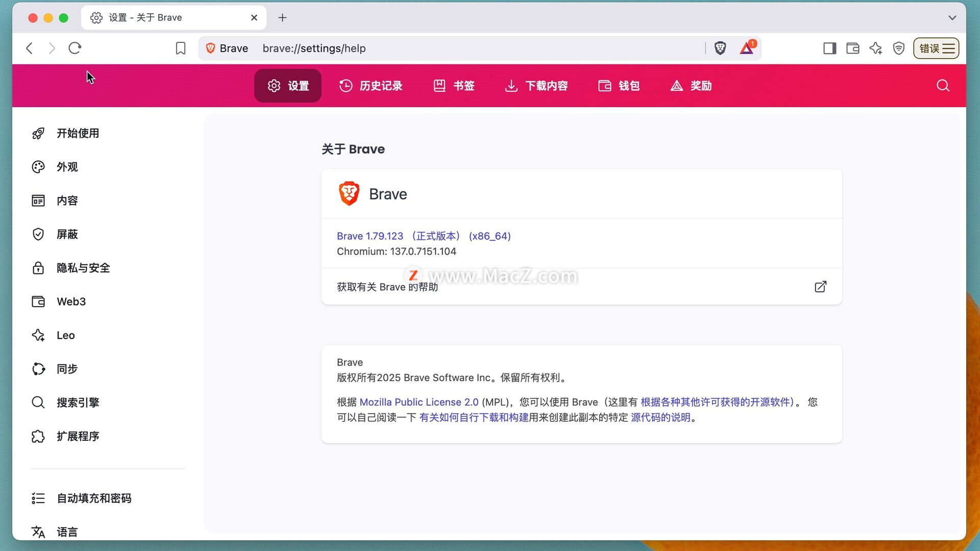
Task: Open the 奖励 top navigation tab
Action: point(691,86)
